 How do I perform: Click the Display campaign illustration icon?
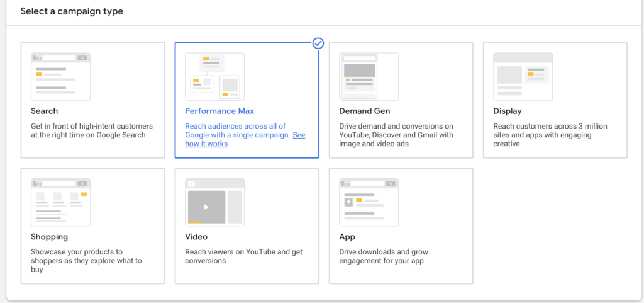[523, 76]
